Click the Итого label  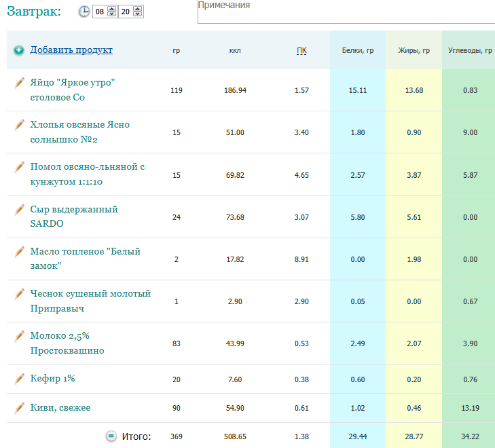(x=136, y=436)
